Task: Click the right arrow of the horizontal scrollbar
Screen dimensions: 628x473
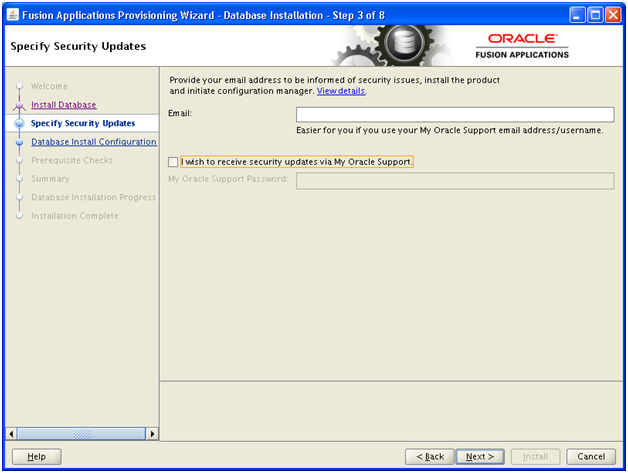Action: pos(152,434)
